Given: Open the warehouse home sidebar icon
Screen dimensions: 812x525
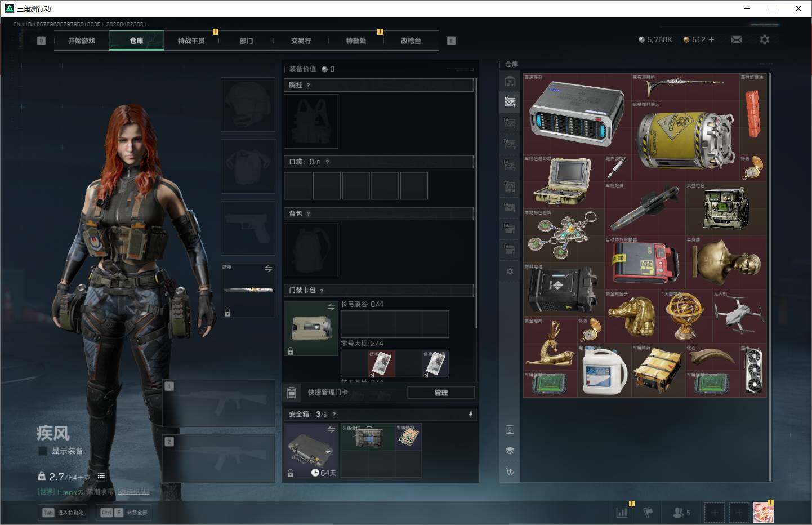Looking at the screenshot, I should [510, 82].
